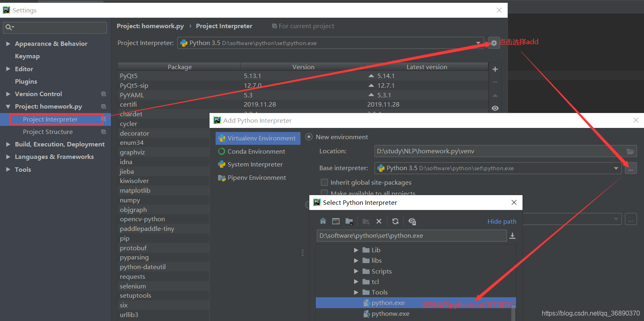Close the Select Python Interpreter dialog
Screen dimensions: 644x321
(x=514, y=202)
